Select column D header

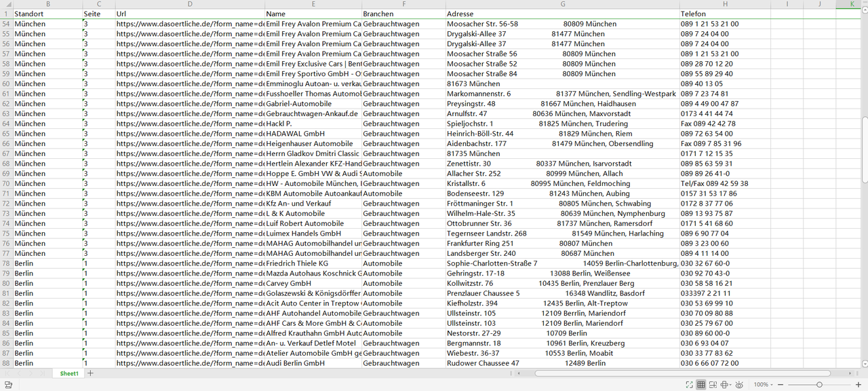pyautogui.click(x=190, y=4)
